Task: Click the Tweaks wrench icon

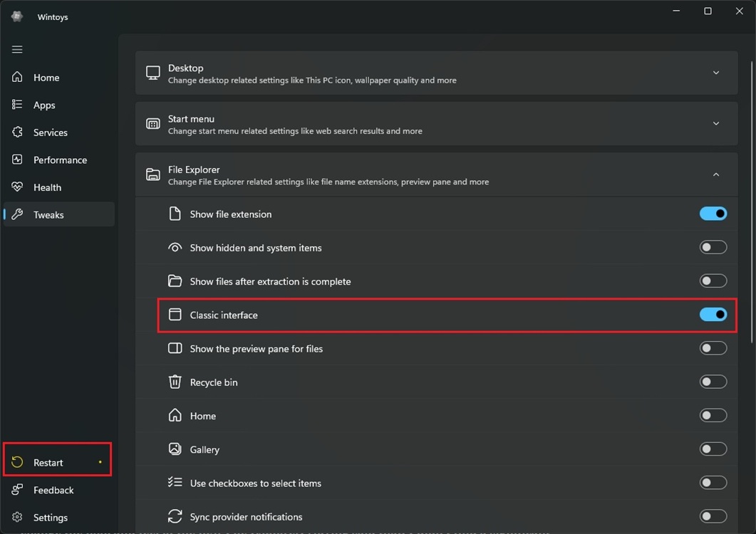Action: tap(17, 214)
